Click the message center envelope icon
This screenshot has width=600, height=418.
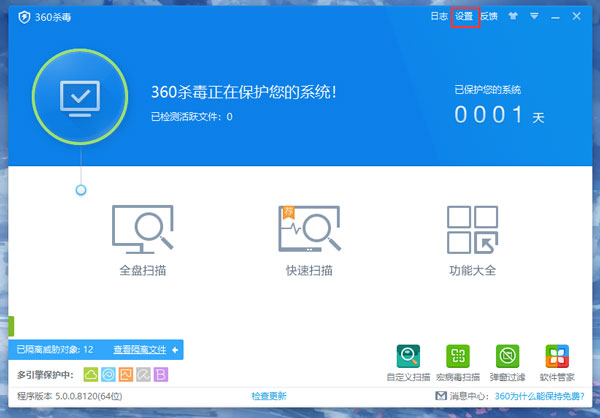pyautogui.click(x=441, y=396)
